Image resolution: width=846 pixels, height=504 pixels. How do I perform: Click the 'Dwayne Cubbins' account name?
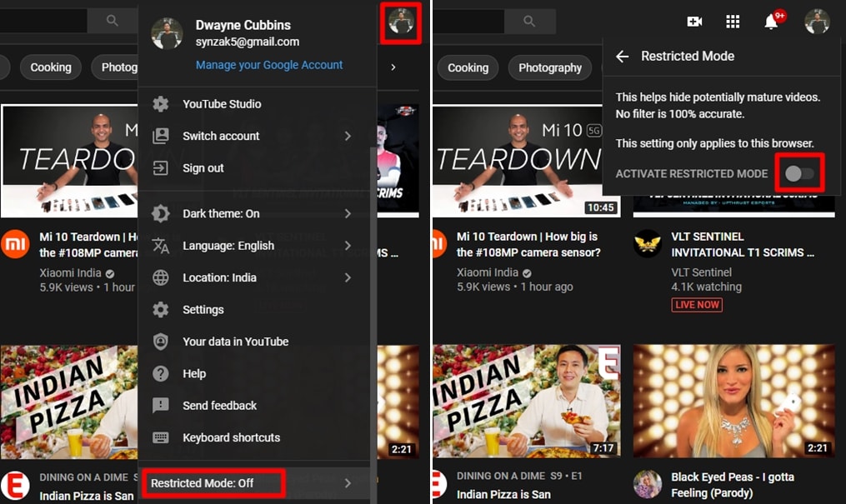(243, 25)
